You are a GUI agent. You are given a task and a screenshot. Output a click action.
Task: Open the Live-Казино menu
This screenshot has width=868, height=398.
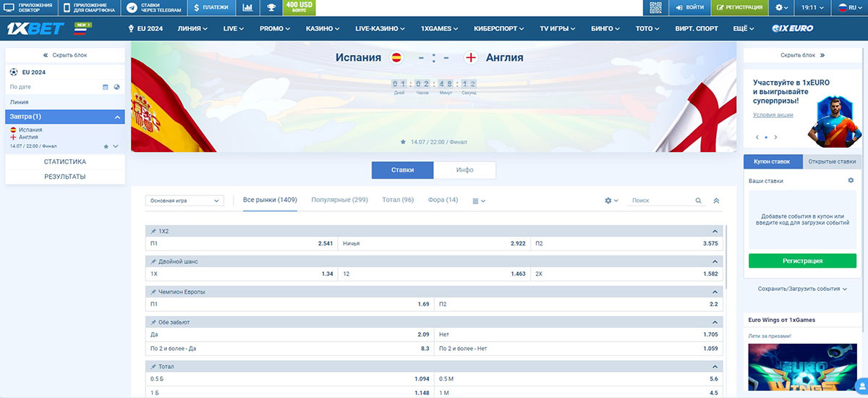(380, 29)
